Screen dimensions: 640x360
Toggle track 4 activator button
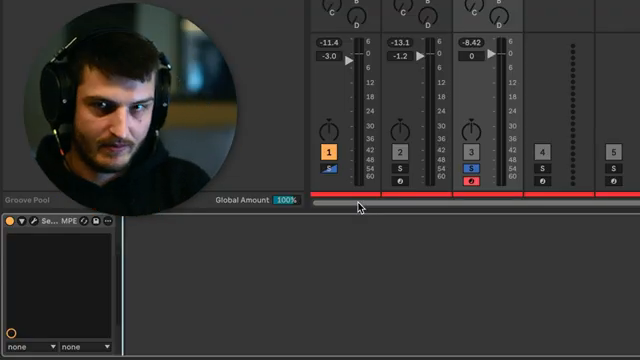pyautogui.click(x=542, y=152)
